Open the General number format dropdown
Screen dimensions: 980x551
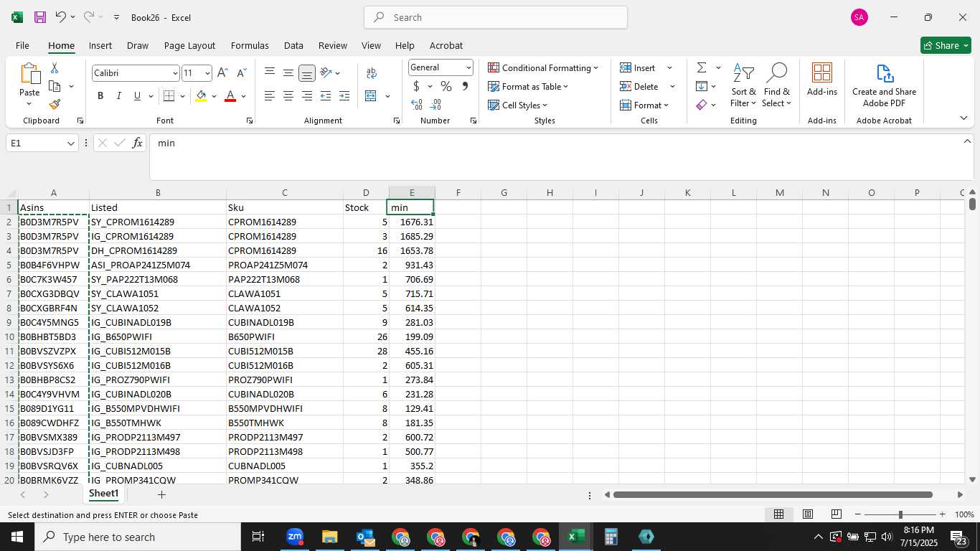(468, 67)
